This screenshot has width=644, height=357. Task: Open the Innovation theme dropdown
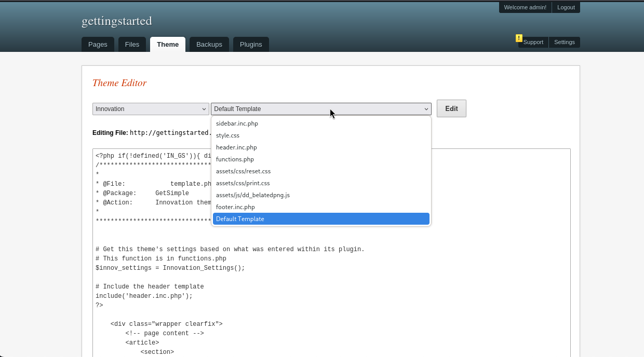pos(151,109)
